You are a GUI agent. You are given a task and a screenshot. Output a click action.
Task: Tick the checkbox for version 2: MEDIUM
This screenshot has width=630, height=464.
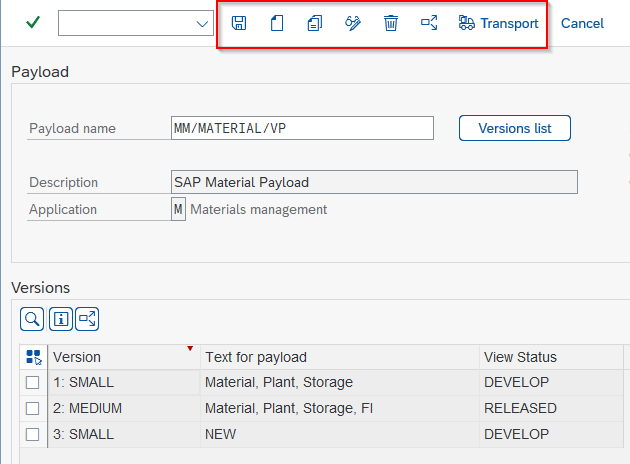coord(33,408)
